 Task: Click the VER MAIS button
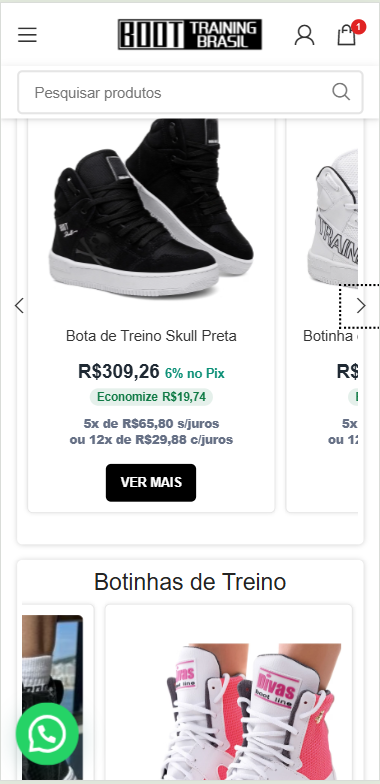(x=151, y=482)
